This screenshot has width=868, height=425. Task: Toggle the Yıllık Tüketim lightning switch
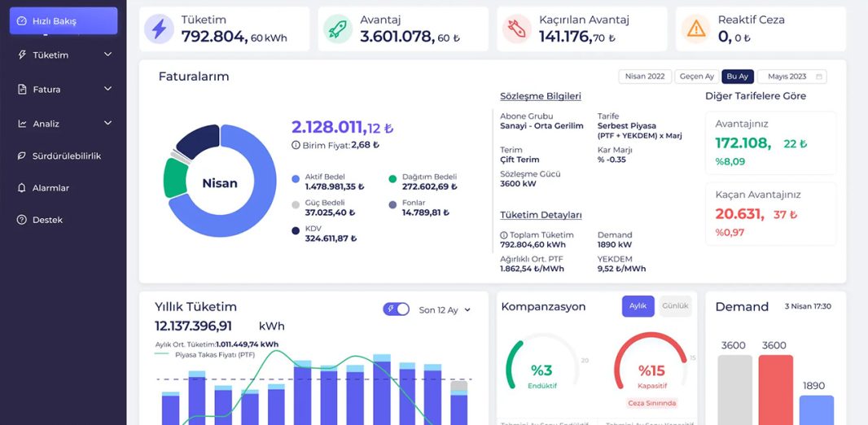[397, 309]
